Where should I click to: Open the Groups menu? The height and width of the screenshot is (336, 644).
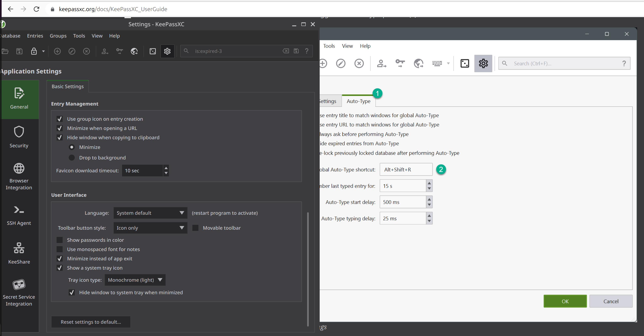point(58,36)
